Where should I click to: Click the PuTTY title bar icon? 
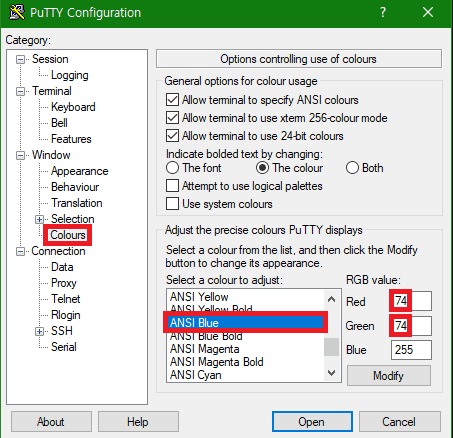pyautogui.click(x=17, y=12)
